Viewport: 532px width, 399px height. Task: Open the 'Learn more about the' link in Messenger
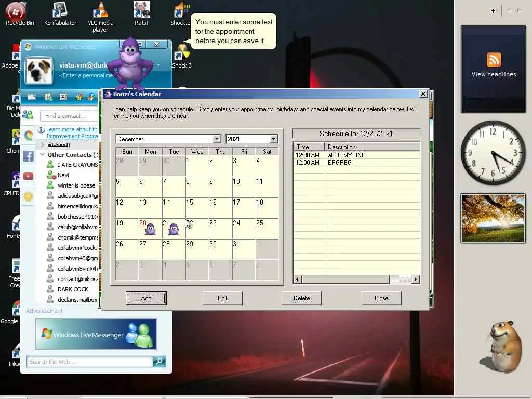click(72, 129)
